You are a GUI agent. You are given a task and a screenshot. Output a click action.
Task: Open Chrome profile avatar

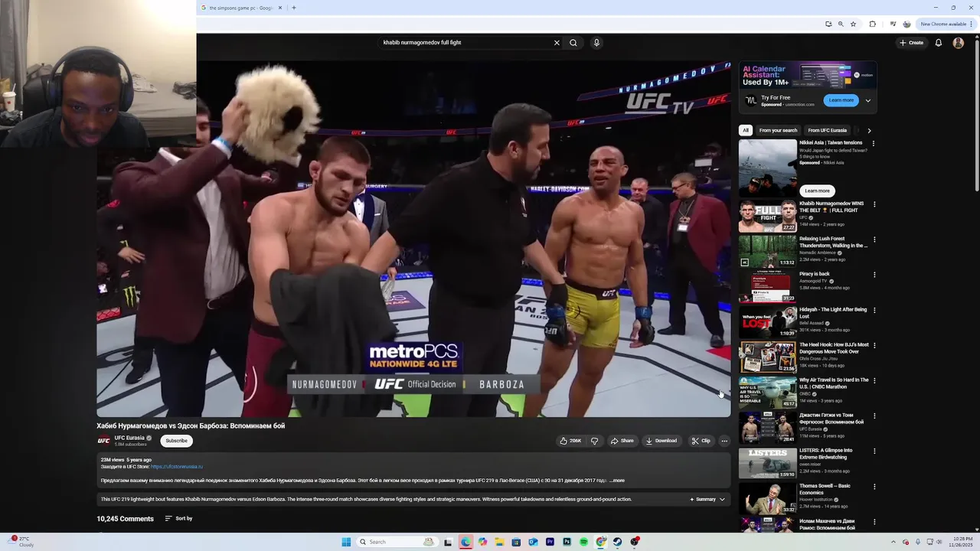[906, 24]
